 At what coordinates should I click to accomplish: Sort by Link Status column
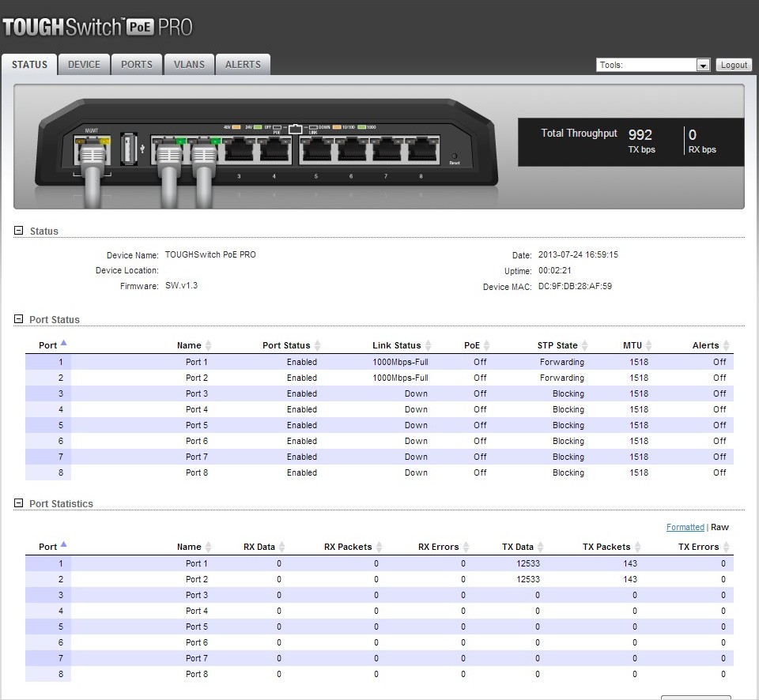point(402,345)
